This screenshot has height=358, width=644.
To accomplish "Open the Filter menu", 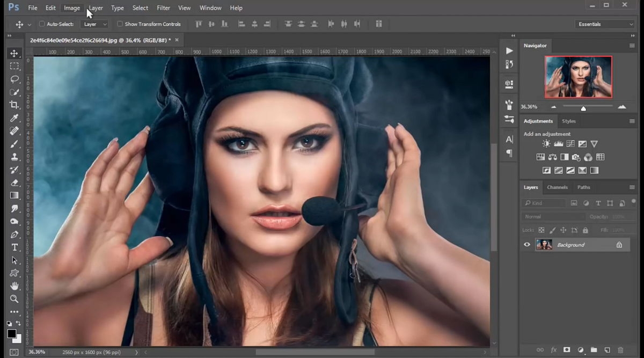I will [164, 8].
